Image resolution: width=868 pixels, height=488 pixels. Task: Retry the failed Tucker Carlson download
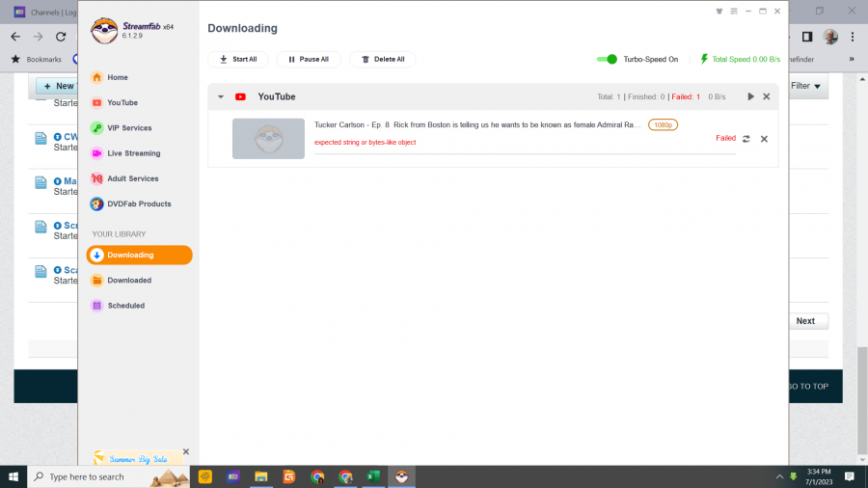(746, 139)
